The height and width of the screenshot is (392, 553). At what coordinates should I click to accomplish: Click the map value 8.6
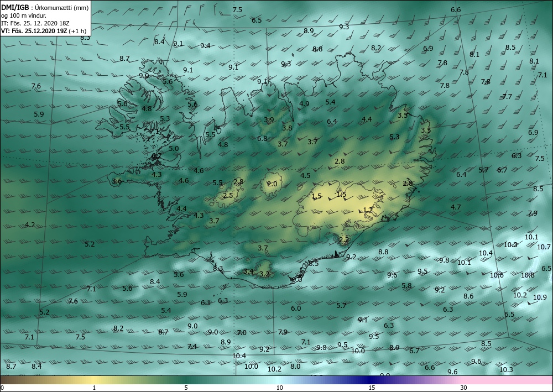pyautogui.click(x=468, y=296)
